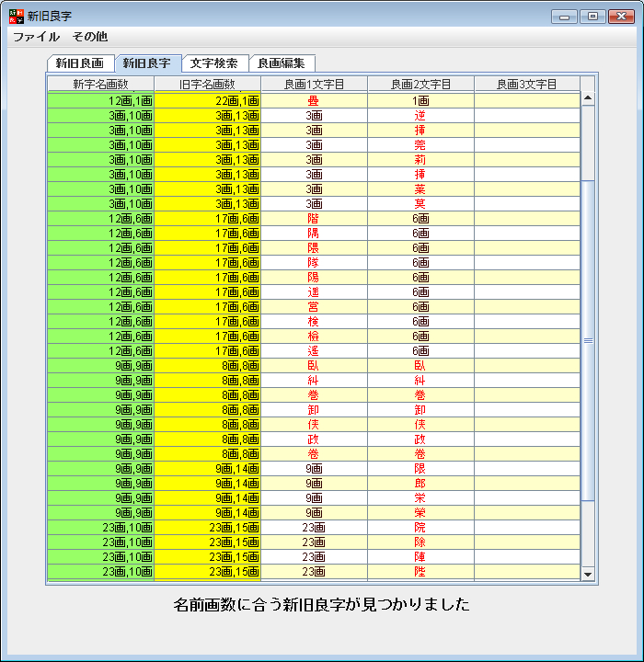The width and height of the screenshot is (644, 662).
Task: Click the 旧字名画数 column header
Action: click(x=207, y=84)
